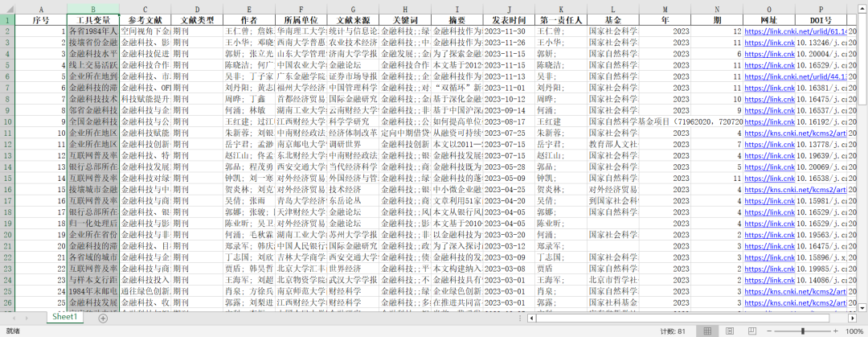Select row 10 header
Screen dimensions: 868x337
pos(7,121)
